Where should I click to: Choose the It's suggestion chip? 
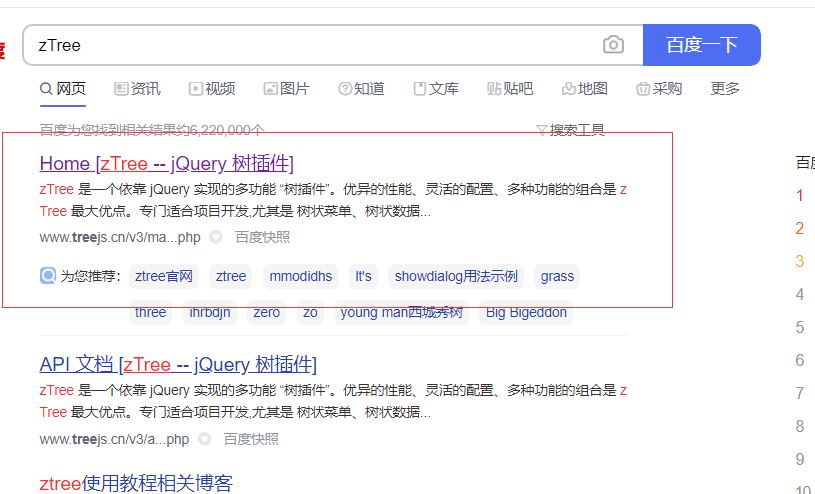(363, 276)
